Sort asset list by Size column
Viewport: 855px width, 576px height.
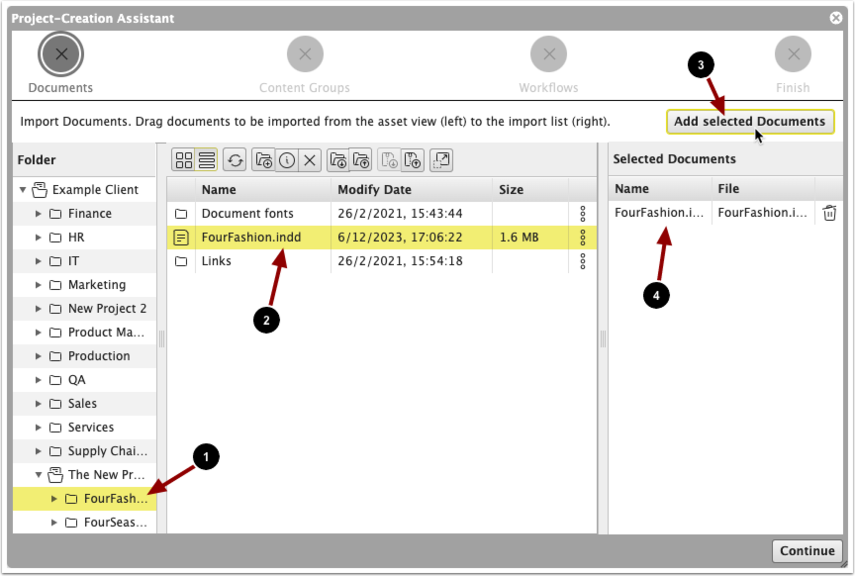(x=531, y=190)
